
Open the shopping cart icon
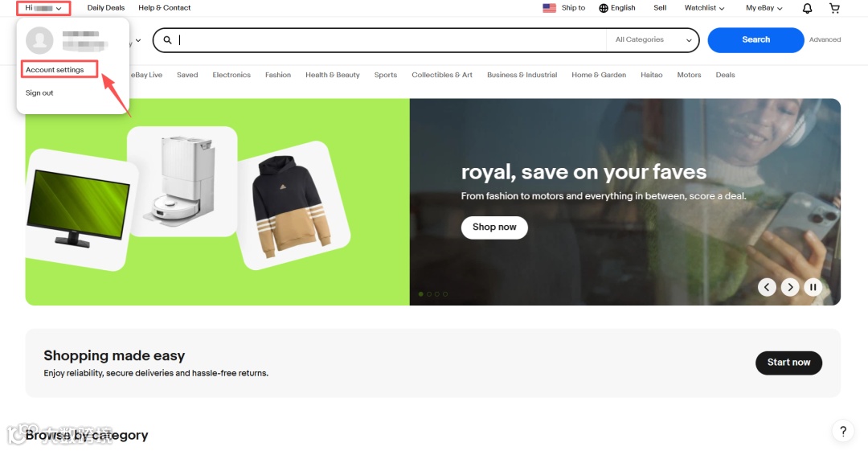[834, 8]
